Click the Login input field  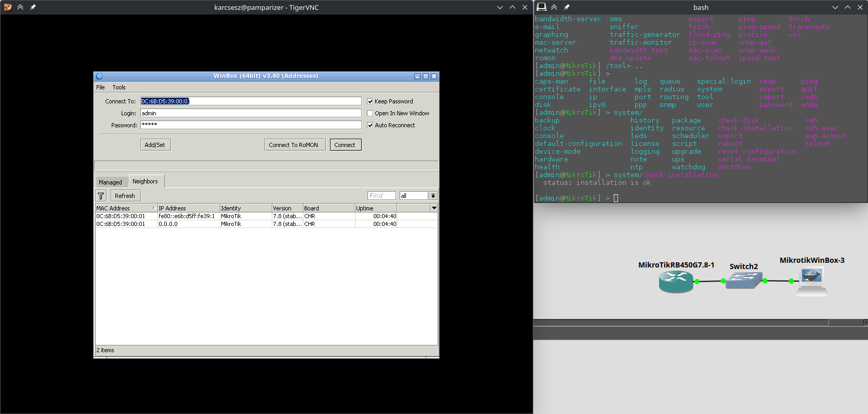click(251, 113)
